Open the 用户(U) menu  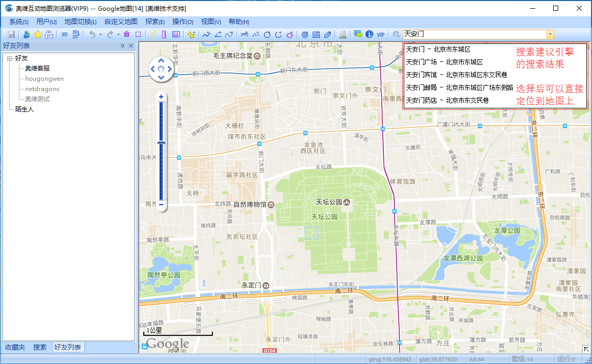47,22
